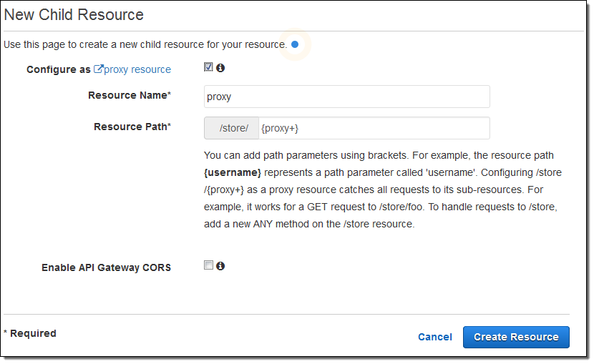Click the /store/ path prefix box
Image resolution: width=594 pixels, height=364 pixels.
click(231, 128)
